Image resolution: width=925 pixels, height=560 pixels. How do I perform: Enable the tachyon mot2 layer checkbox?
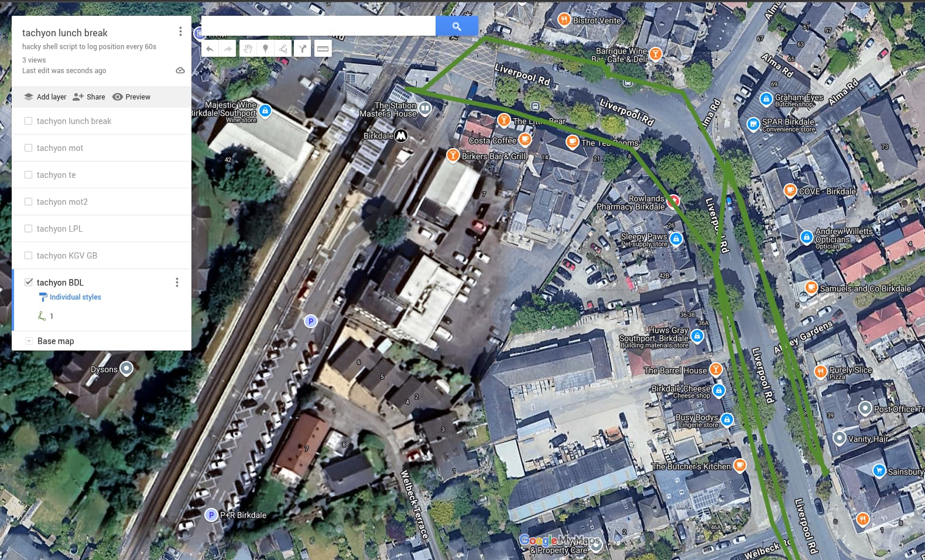click(x=28, y=202)
